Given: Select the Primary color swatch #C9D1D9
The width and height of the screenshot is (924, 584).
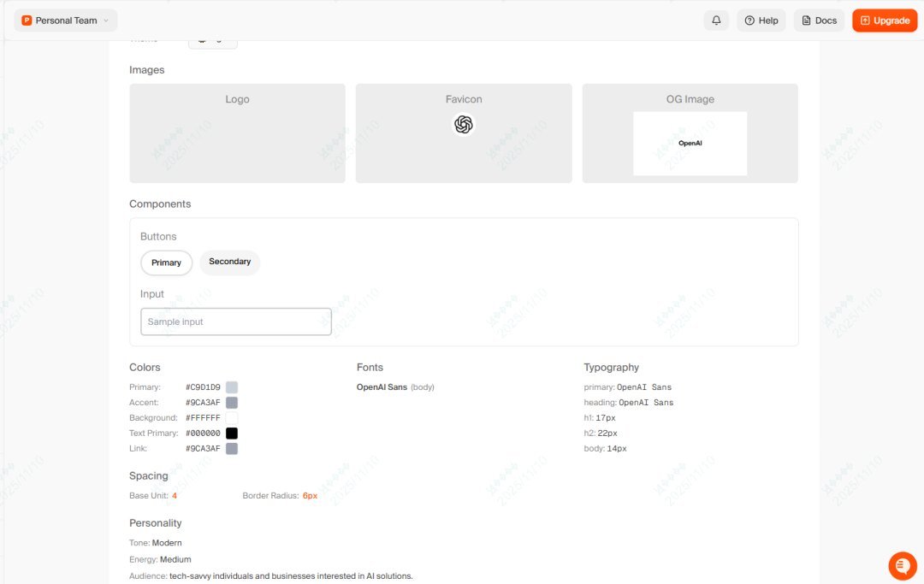Looking at the screenshot, I should (x=232, y=387).
